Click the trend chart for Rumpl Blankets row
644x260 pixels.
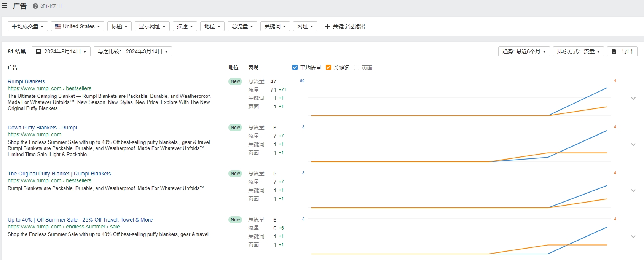pos(459,98)
